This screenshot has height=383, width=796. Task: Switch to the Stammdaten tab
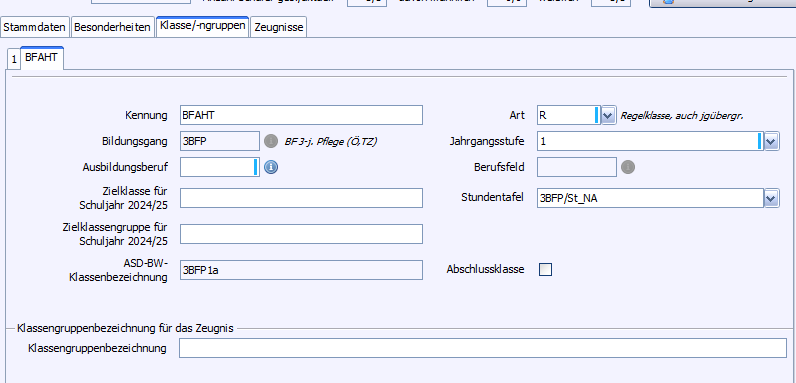pyautogui.click(x=35, y=27)
